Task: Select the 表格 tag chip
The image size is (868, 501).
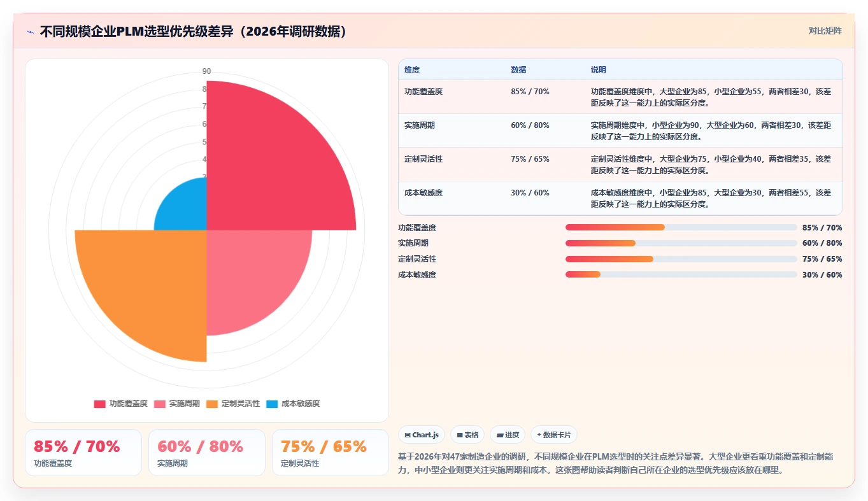Action: pyautogui.click(x=467, y=435)
